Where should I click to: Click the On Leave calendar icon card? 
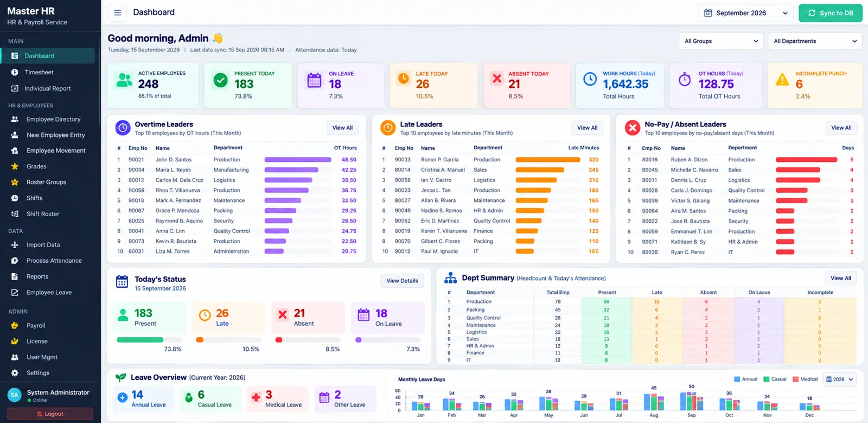pos(341,85)
